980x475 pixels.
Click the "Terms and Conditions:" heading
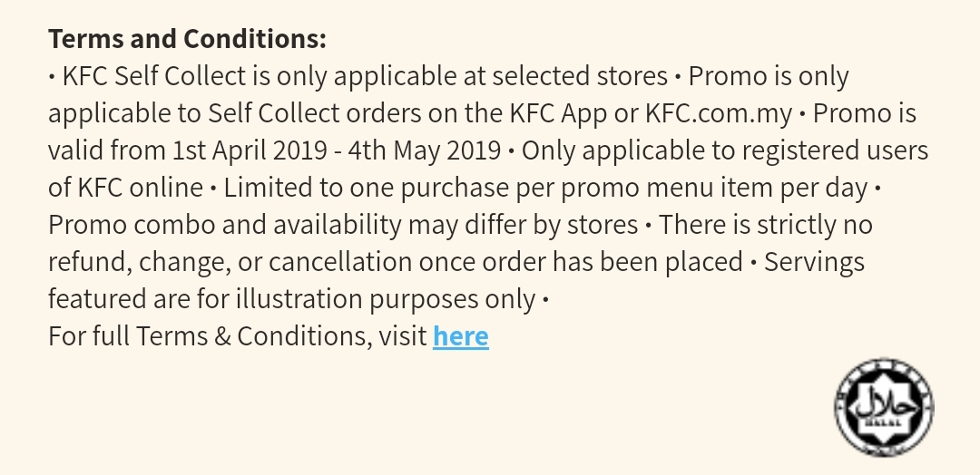point(187,39)
